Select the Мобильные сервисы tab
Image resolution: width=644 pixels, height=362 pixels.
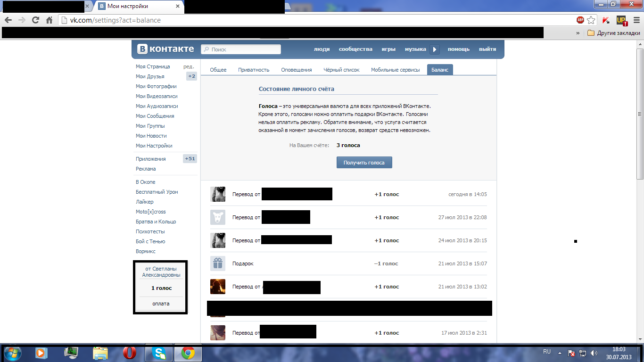point(395,70)
